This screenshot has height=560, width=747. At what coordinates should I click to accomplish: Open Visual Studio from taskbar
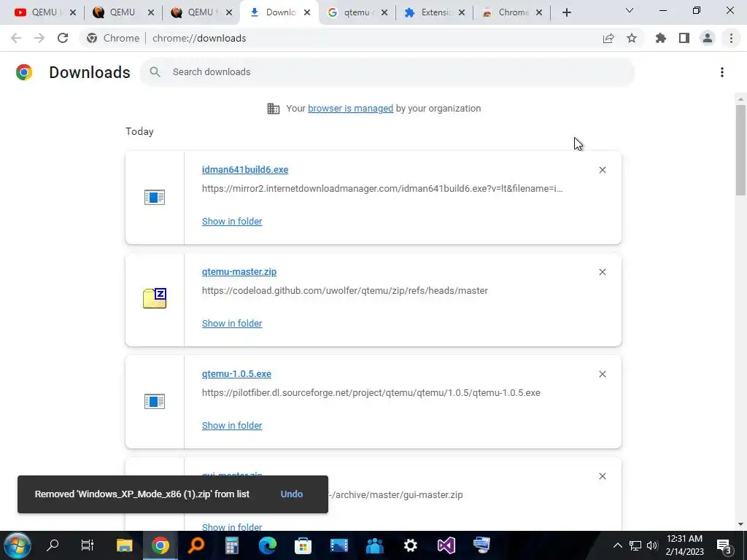[446, 545]
